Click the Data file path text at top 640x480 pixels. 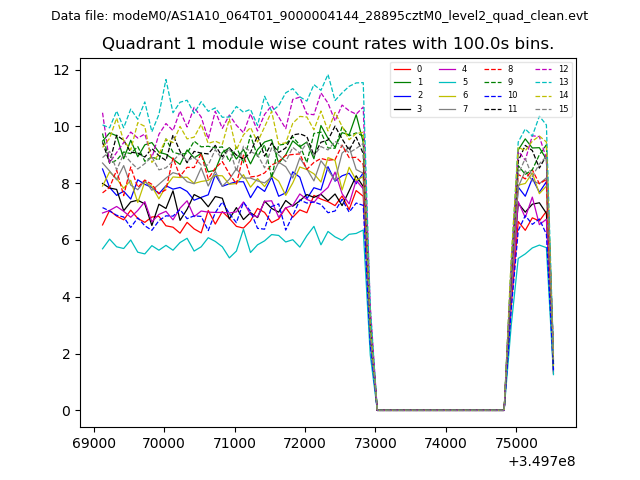[x=319, y=16]
